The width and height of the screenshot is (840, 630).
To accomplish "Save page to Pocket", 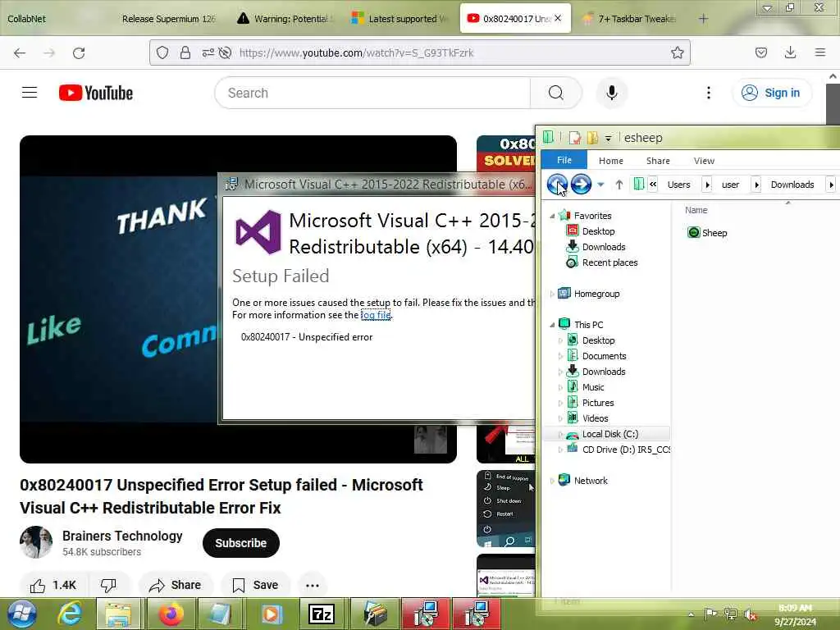I will (760, 52).
